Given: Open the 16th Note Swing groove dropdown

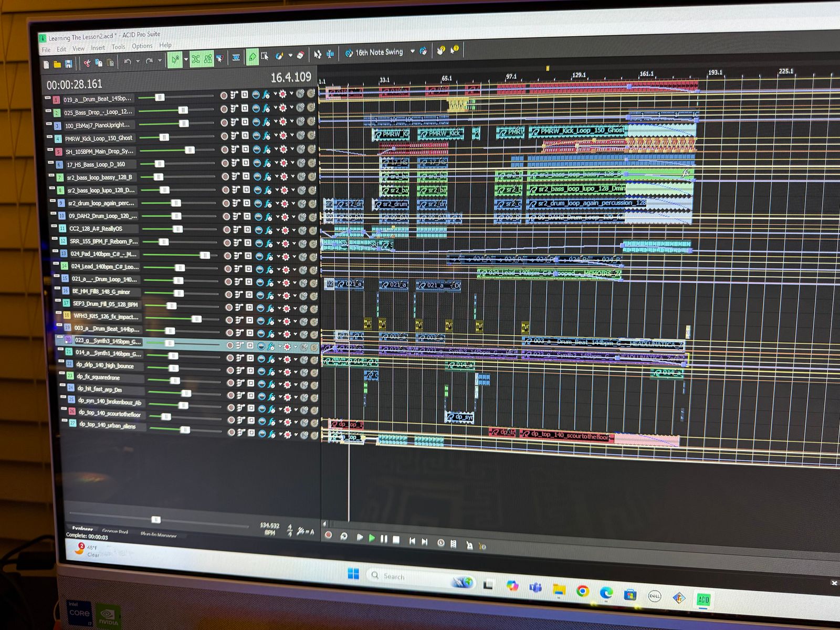Looking at the screenshot, I should (412, 51).
